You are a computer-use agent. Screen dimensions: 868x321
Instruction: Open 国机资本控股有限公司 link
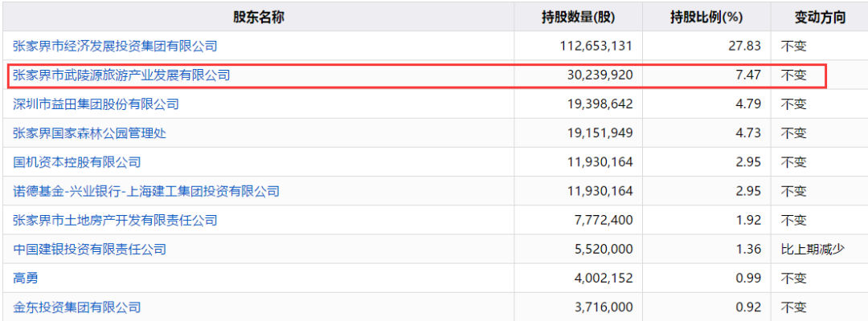(x=76, y=162)
